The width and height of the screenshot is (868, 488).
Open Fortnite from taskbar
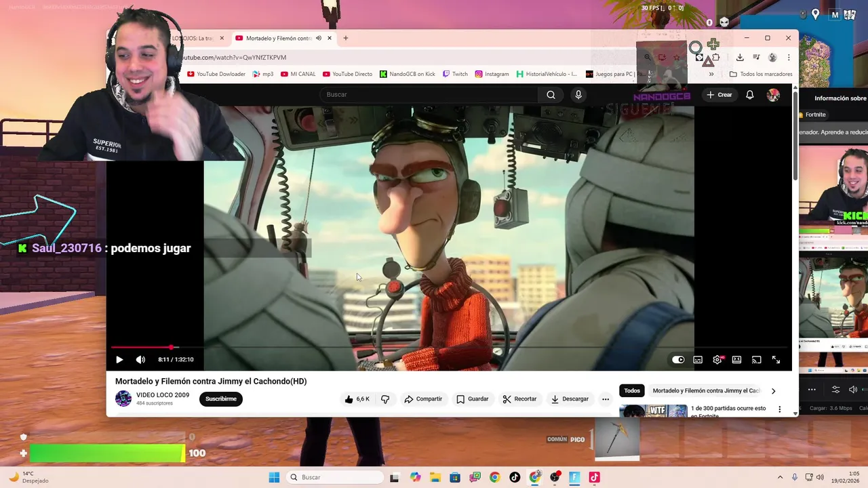coord(574,477)
